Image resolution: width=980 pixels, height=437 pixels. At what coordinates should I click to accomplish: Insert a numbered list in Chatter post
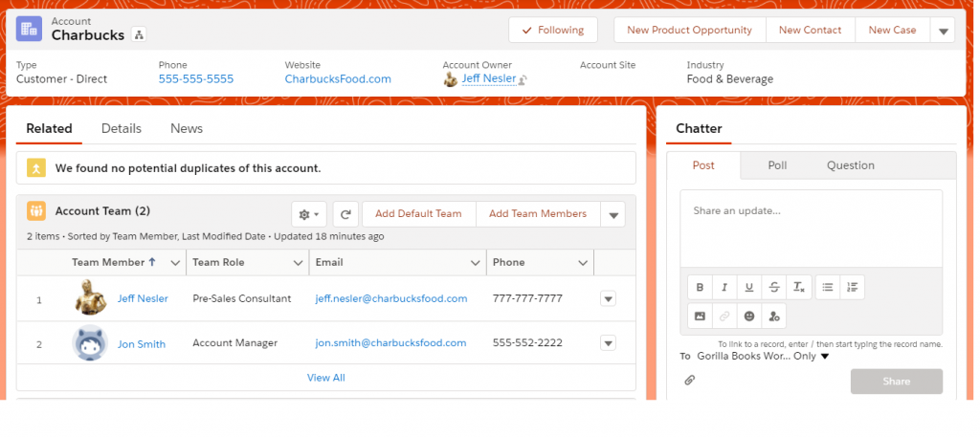click(853, 287)
